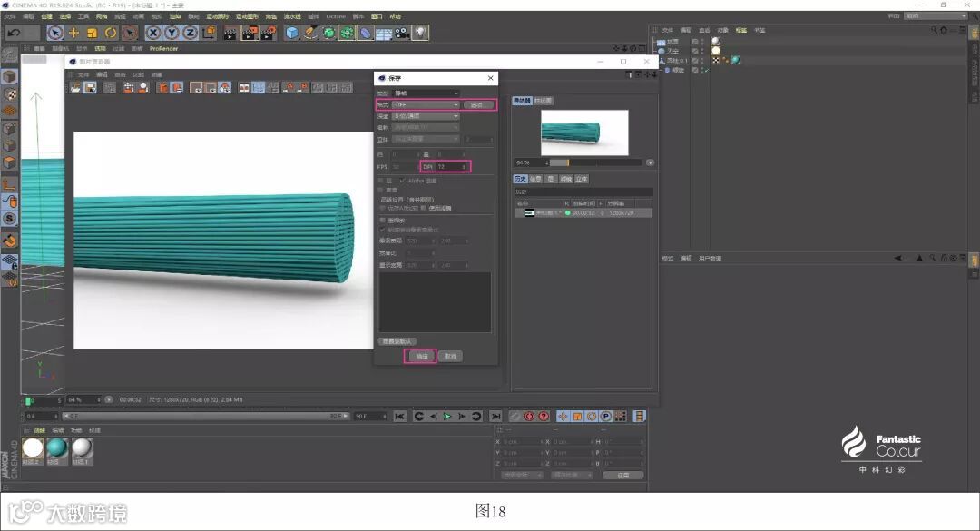
Task: Click the Go to Start playback button
Action: 399,417
